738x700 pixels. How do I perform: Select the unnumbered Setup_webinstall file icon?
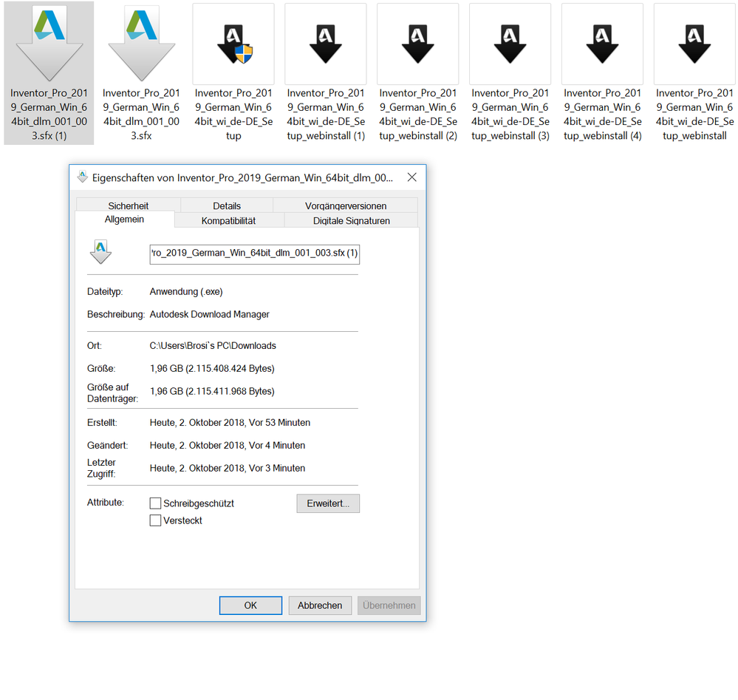[x=694, y=44]
